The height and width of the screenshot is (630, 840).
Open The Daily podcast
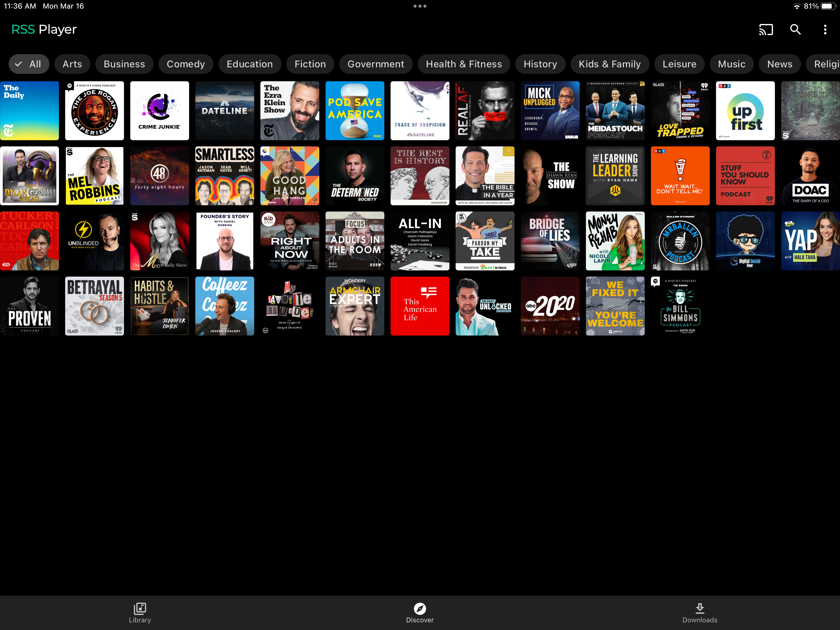30,110
